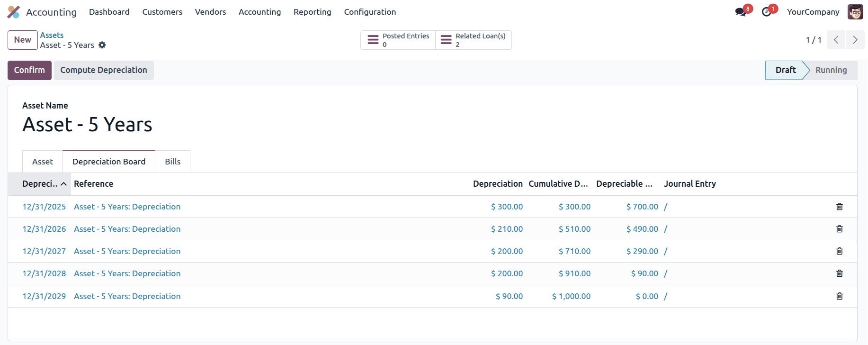
Task: Open the Posted Entries stat button
Action: [x=398, y=40]
